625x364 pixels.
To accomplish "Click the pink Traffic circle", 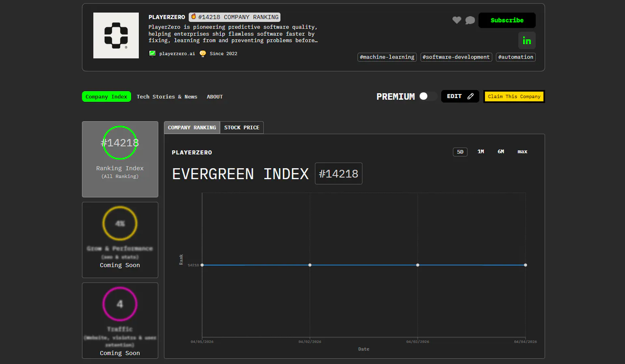I will (120, 304).
